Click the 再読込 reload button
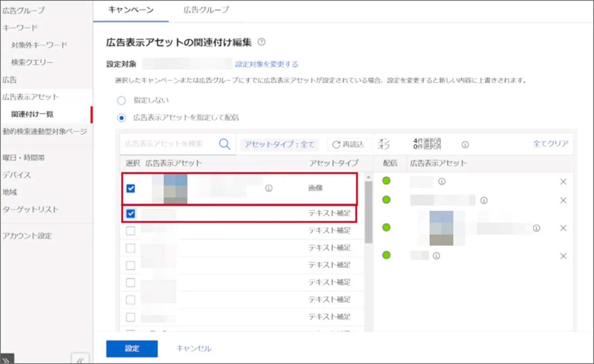594x364 pixels. click(348, 144)
